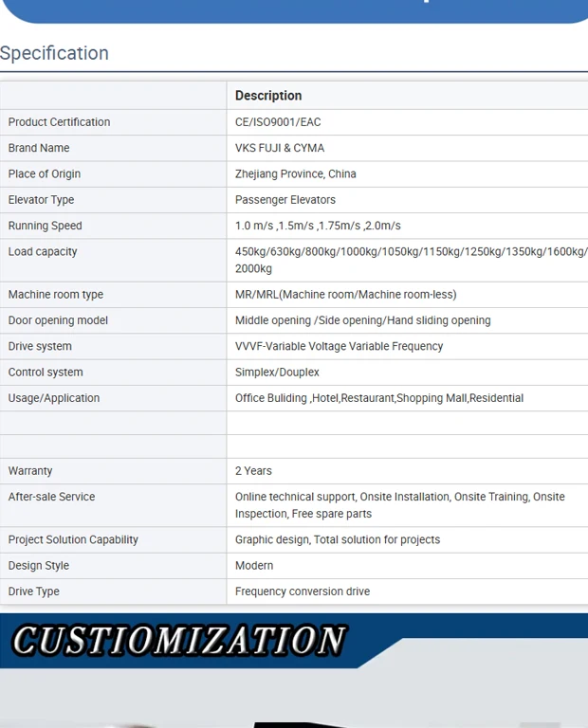
Task: Click the Place of Origin label
Action: tap(45, 174)
